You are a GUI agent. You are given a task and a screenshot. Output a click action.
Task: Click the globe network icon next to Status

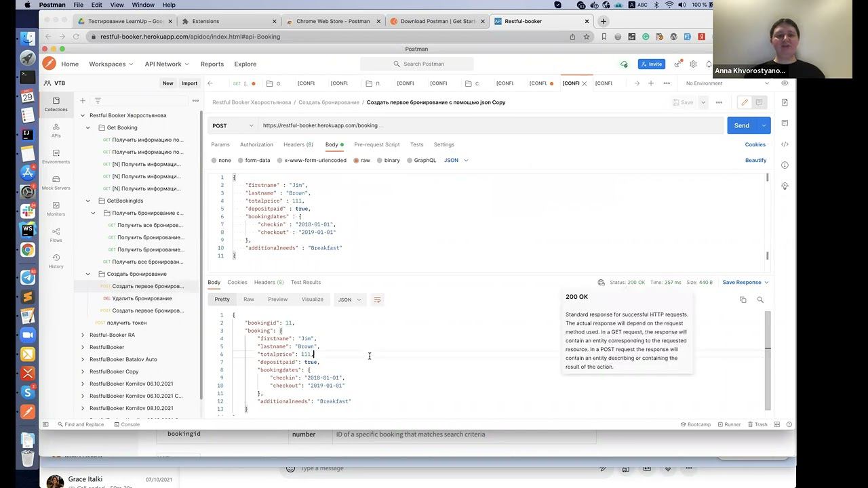point(601,283)
